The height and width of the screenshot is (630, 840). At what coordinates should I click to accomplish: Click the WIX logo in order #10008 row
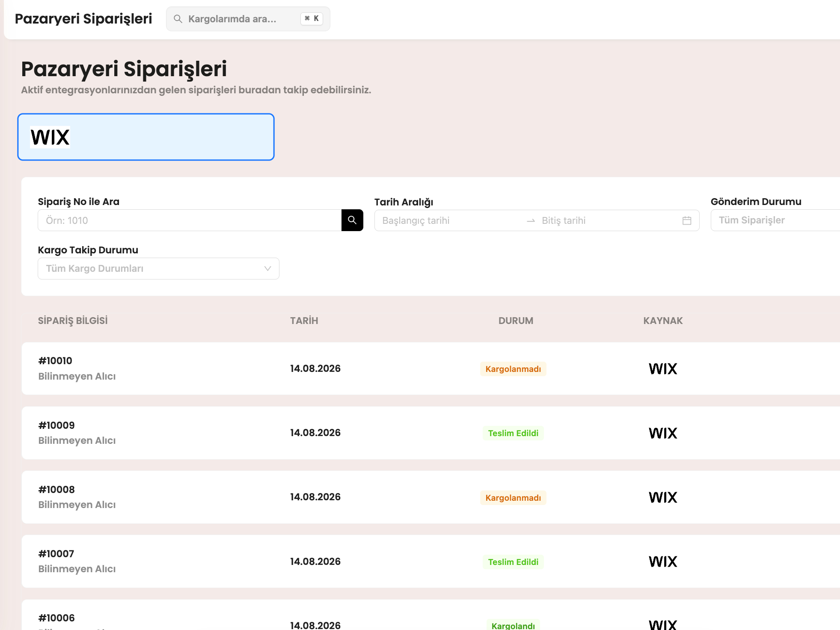click(663, 497)
